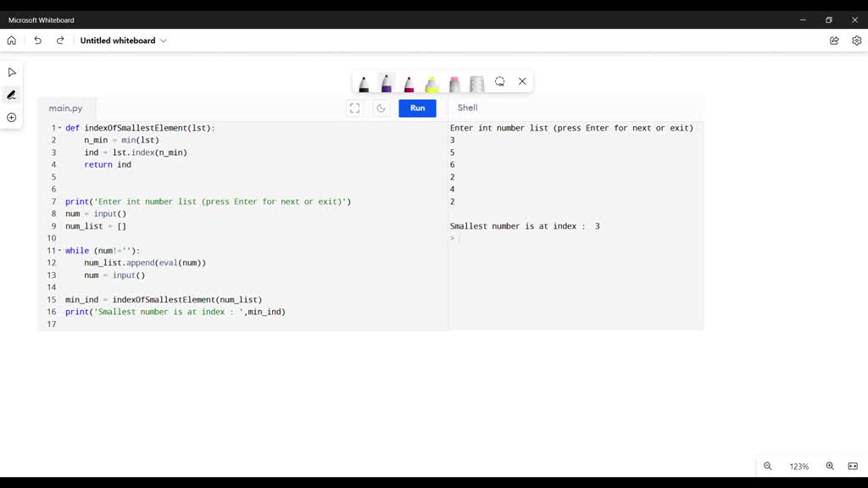This screenshot has height=488, width=868.
Task: Open the create plus menu
Action: tap(12, 118)
